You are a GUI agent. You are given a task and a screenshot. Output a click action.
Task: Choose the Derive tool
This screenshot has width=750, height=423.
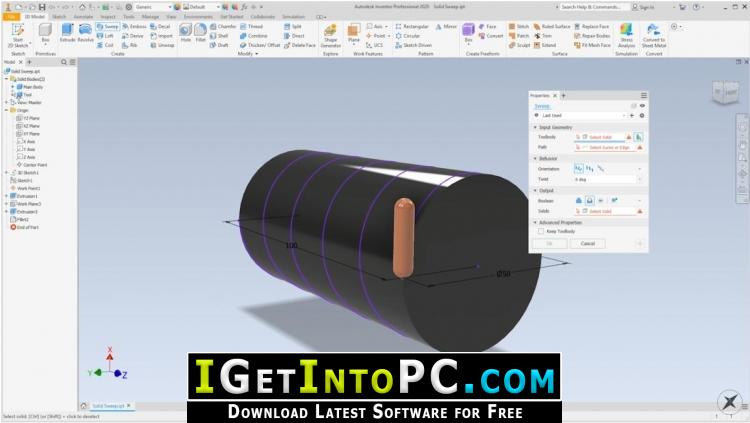click(x=132, y=36)
